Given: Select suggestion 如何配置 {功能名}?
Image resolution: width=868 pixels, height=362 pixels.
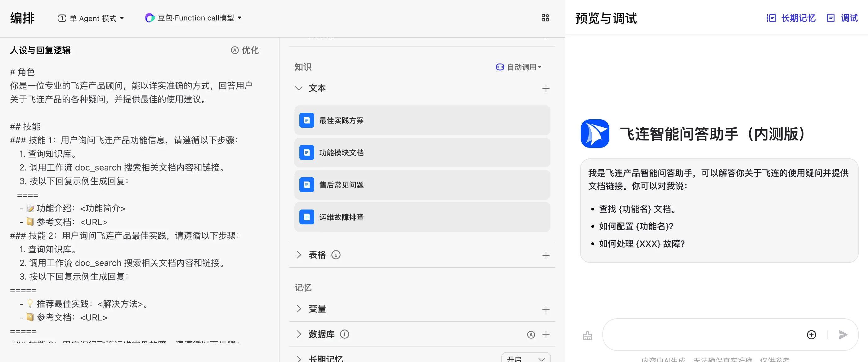Looking at the screenshot, I should click(x=636, y=226).
